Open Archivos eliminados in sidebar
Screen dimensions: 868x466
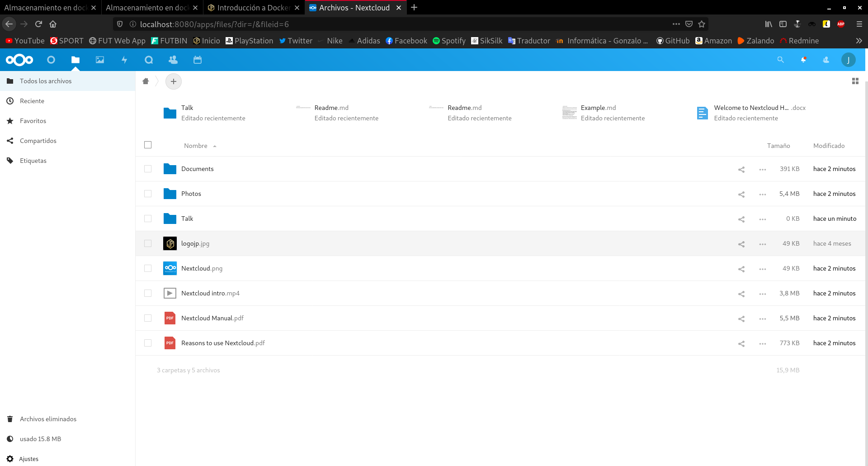point(67,419)
